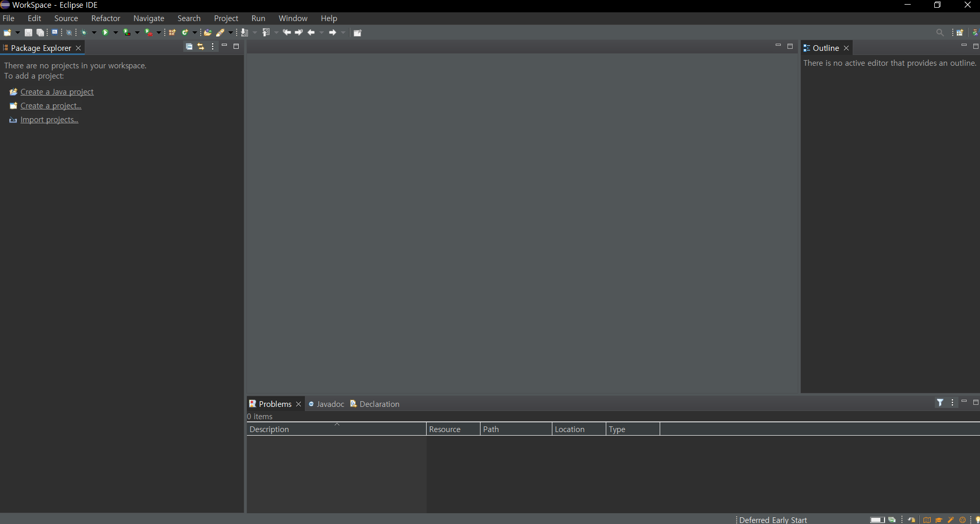This screenshot has width=980, height=524.
Task: Open Package Explorer view menu
Action: coord(213,46)
